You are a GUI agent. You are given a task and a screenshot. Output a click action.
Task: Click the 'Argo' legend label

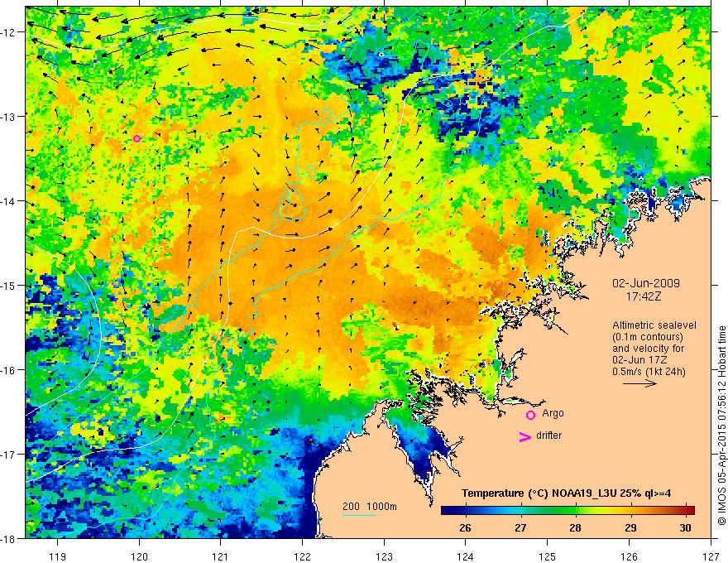tap(553, 413)
